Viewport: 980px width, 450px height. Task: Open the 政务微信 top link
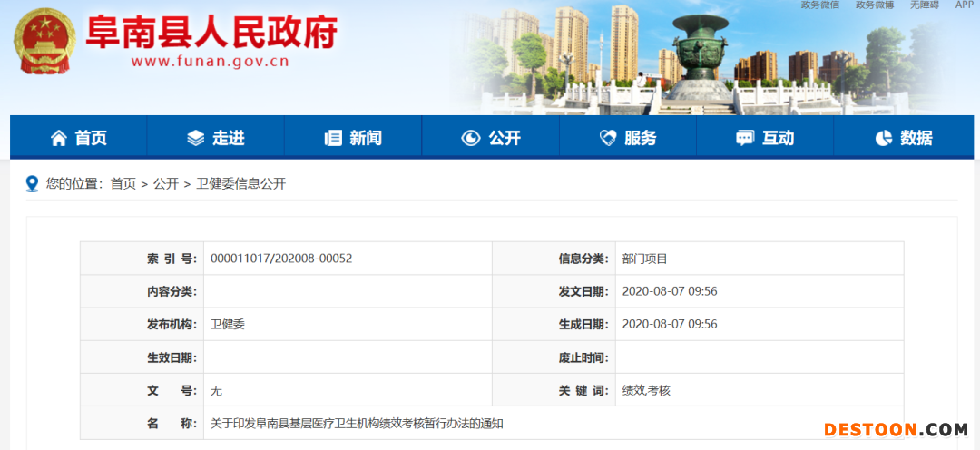click(x=820, y=5)
